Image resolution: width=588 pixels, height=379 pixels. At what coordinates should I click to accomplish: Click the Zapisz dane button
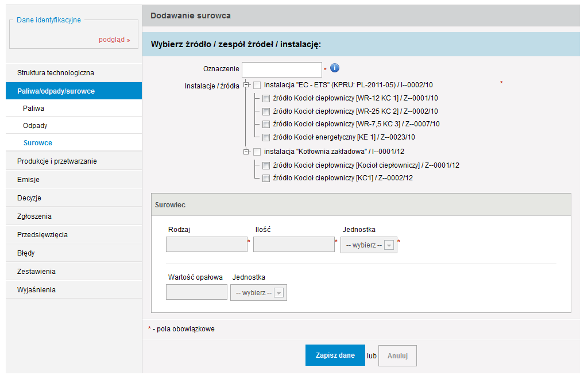click(x=335, y=355)
